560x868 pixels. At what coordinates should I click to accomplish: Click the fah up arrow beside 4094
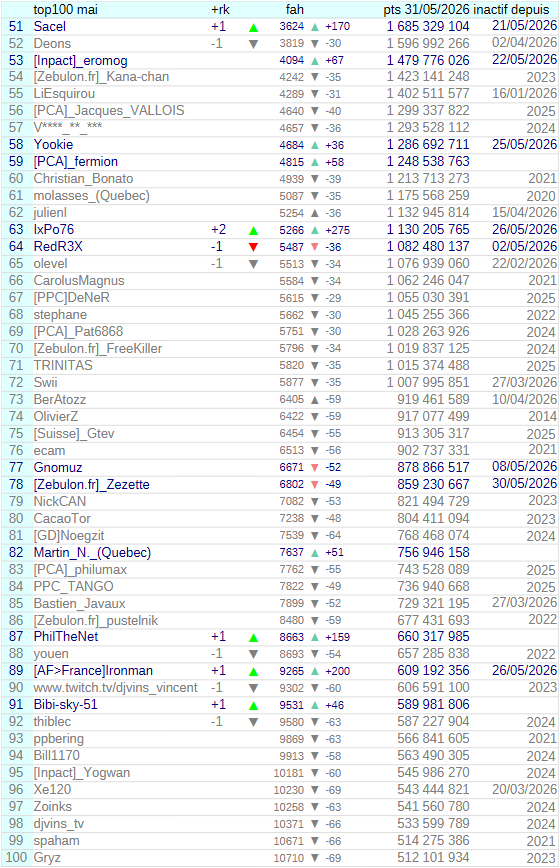[315, 60]
